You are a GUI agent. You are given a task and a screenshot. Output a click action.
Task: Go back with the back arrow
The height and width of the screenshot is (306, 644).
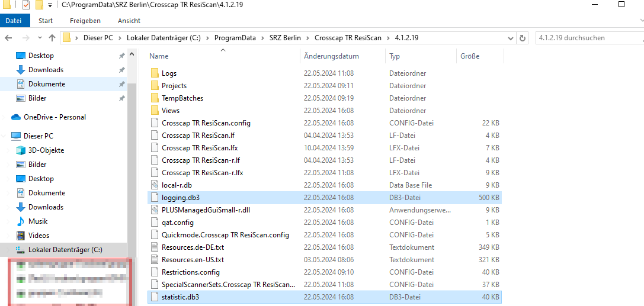(x=8, y=38)
